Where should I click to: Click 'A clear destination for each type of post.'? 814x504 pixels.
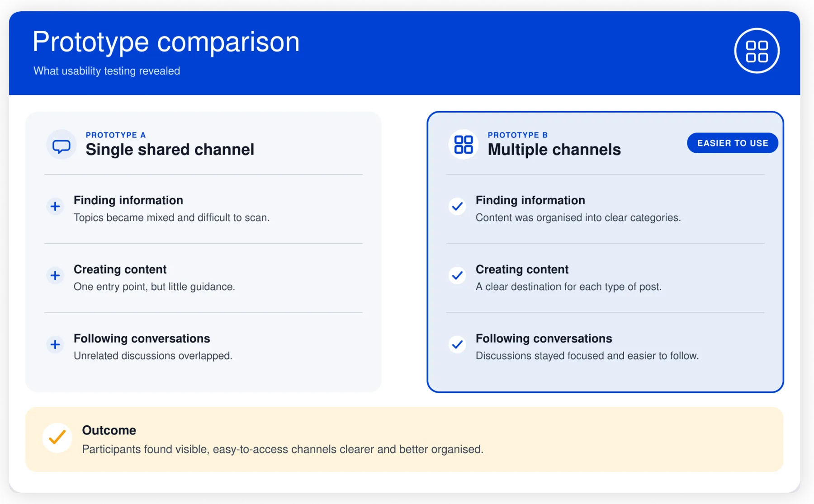pos(569,287)
